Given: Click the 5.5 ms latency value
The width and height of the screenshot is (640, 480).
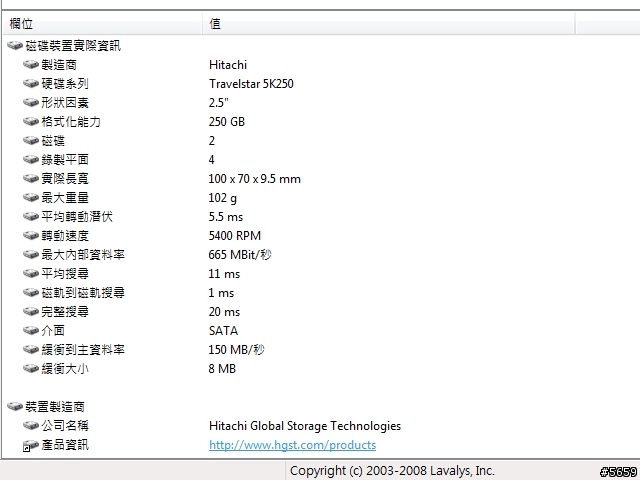Looking at the screenshot, I should [x=226, y=216].
